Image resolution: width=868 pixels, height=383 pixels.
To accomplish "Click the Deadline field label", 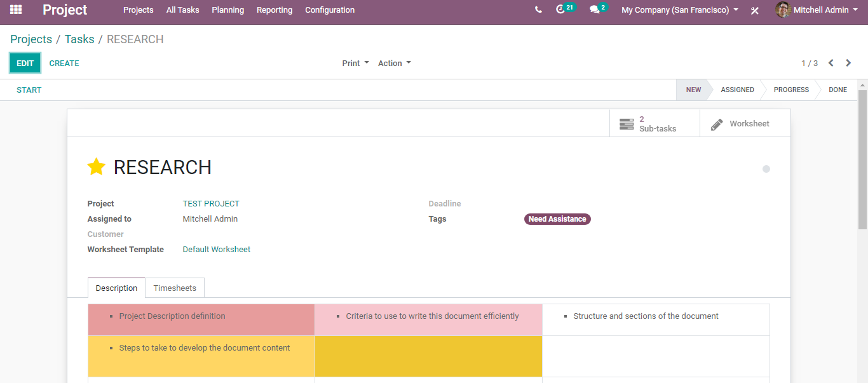I will 445,204.
